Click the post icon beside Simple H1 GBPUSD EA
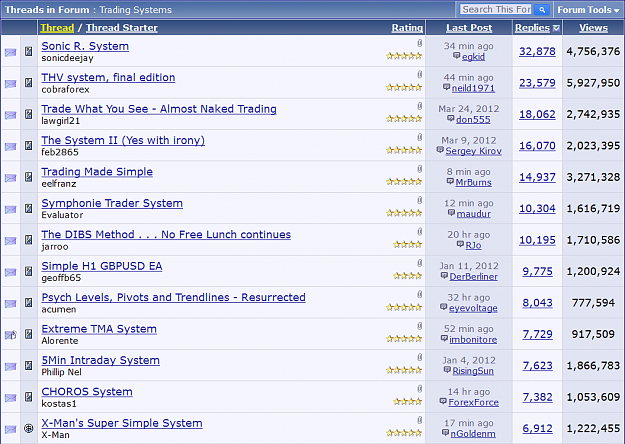Image resolution: width=625 pixels, height=444 pixels. (28, 272)
